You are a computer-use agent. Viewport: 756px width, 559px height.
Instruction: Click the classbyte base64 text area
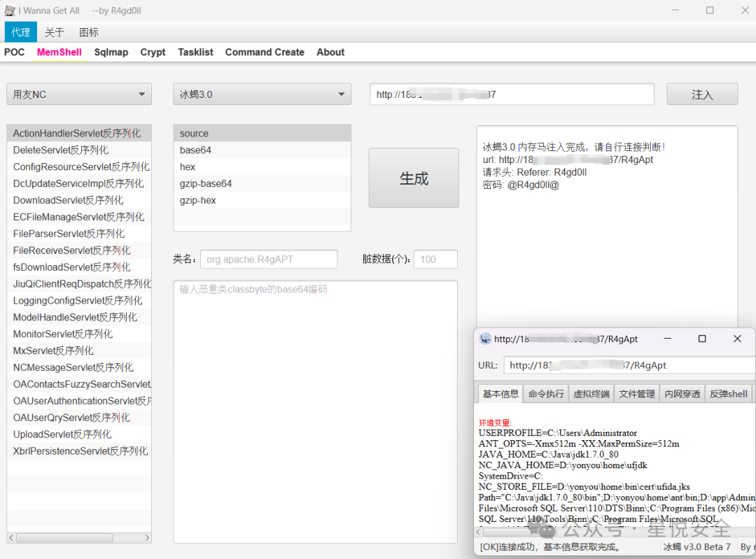pyautogui.click(x=315, y=411)
